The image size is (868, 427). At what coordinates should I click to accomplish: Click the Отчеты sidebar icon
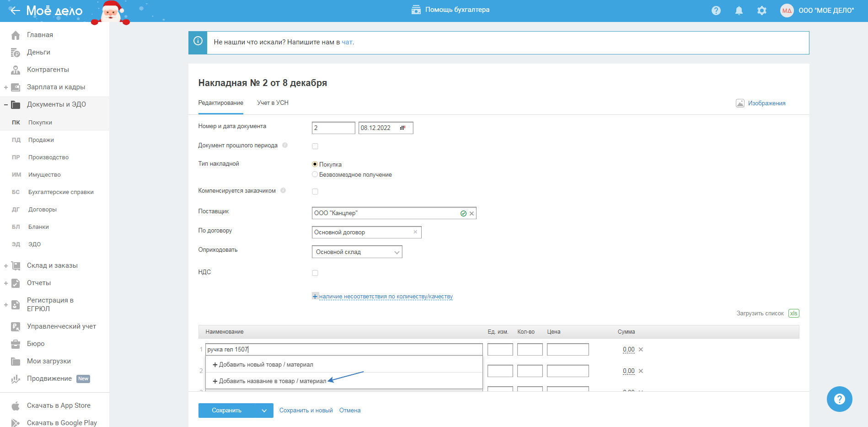click(16, 283)
